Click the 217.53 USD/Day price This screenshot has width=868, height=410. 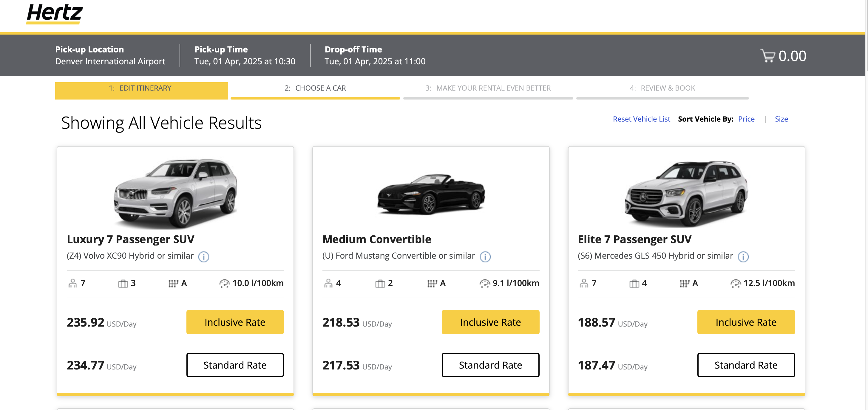point(357,365)
